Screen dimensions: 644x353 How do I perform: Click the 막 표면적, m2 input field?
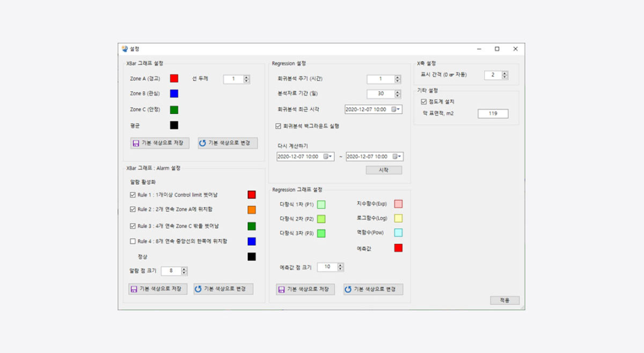(x=493, y=114)
